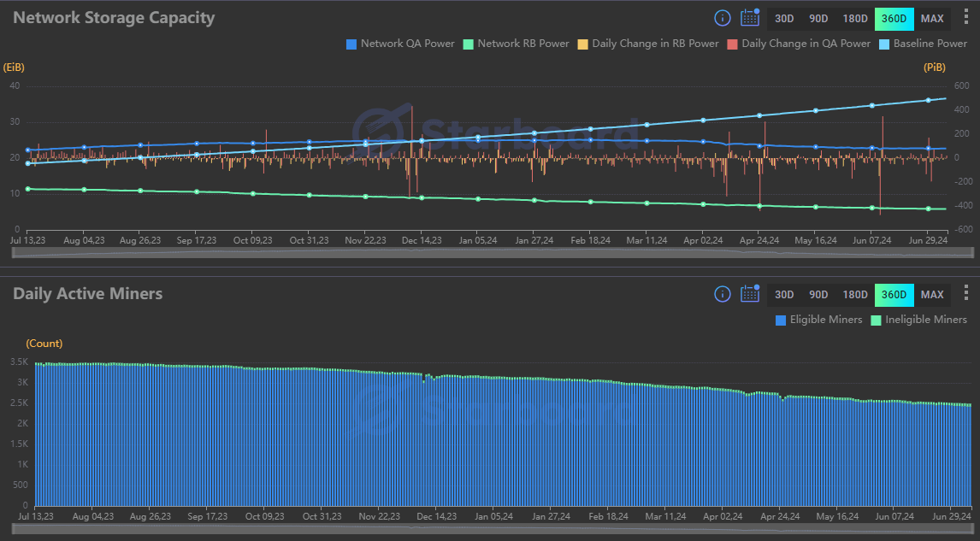980x541 pixels.
Task: Toggle Baseline Power legend series
Action: pyautogui.click(x=923, y=44)
